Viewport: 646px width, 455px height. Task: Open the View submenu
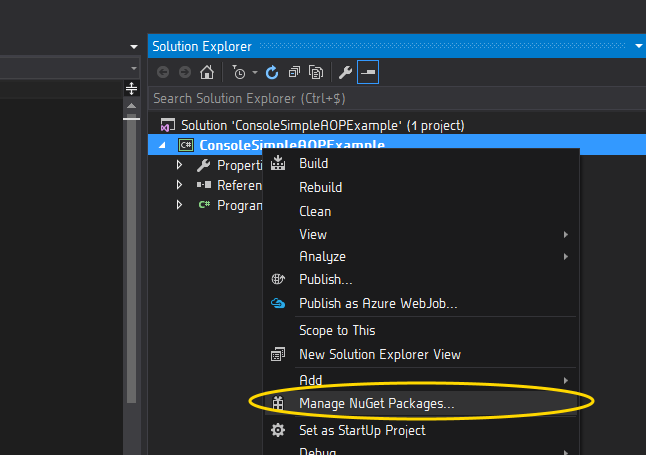421,235
